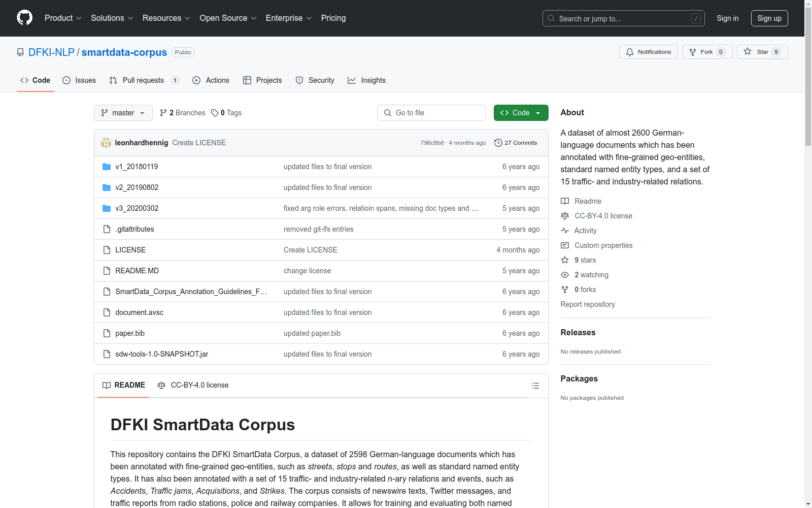This screenshot has width=812, height=508.
Task: Go to the Actions tab
Action: coord(211,80)
